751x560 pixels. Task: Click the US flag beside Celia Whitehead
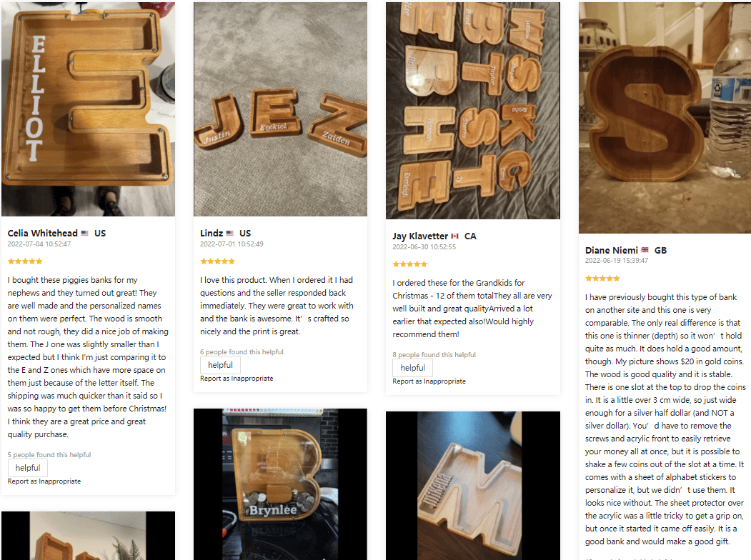85,234
